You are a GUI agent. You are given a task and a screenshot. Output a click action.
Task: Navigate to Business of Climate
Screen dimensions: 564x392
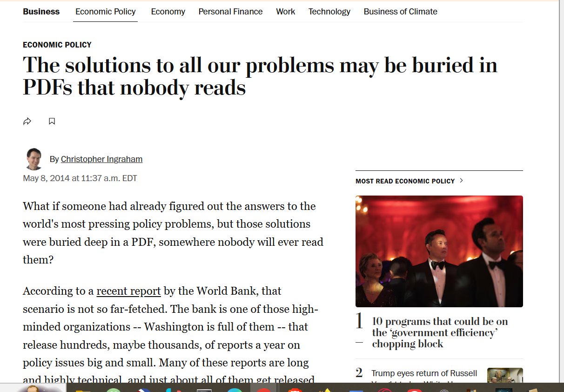tap(400, 12)
